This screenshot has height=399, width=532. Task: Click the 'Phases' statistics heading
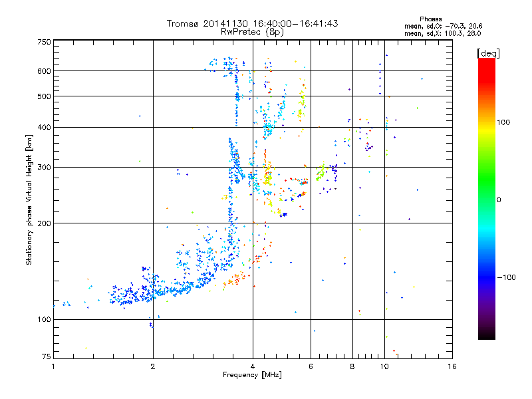(x=430, y=19)
